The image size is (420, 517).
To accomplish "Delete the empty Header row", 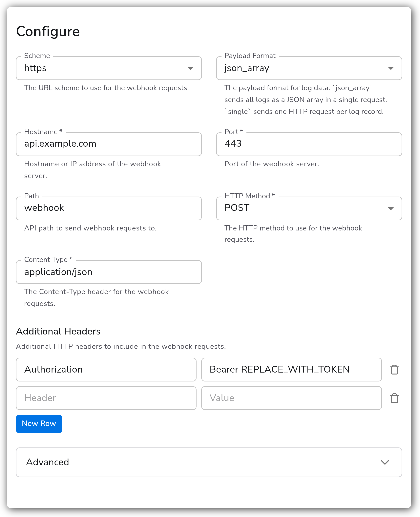I will pos(394,398).
